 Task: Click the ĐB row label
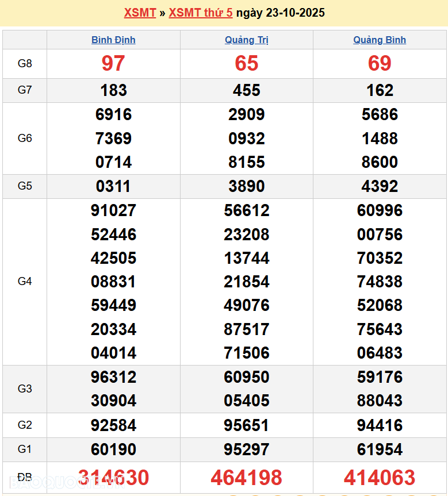pyautogui.click(x=25, y=477)
